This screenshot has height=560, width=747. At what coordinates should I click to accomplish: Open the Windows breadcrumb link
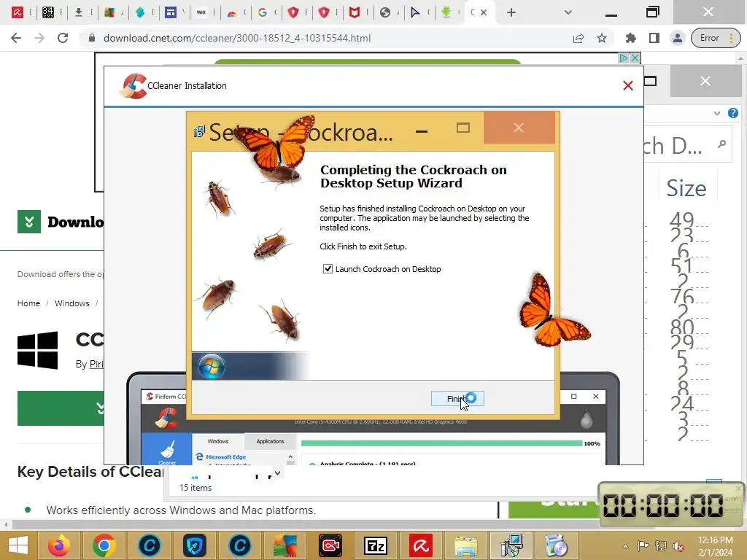coord(72,303)
